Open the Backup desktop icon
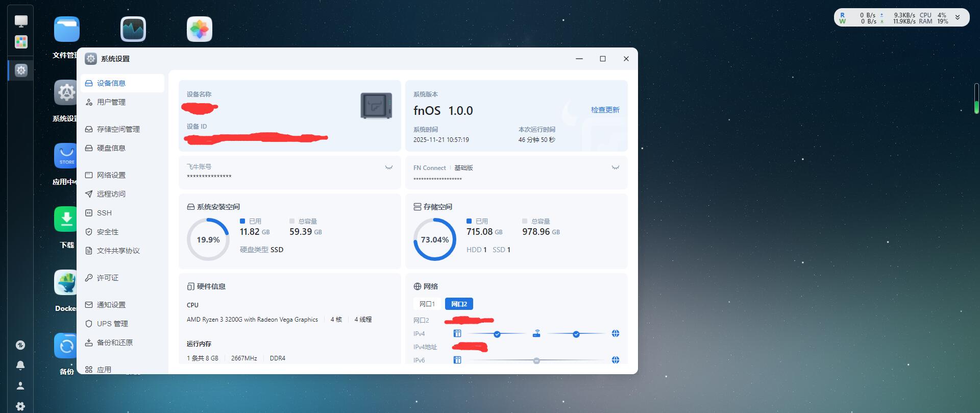The width and height of the screenshot is (980, 413). [66, 346]
